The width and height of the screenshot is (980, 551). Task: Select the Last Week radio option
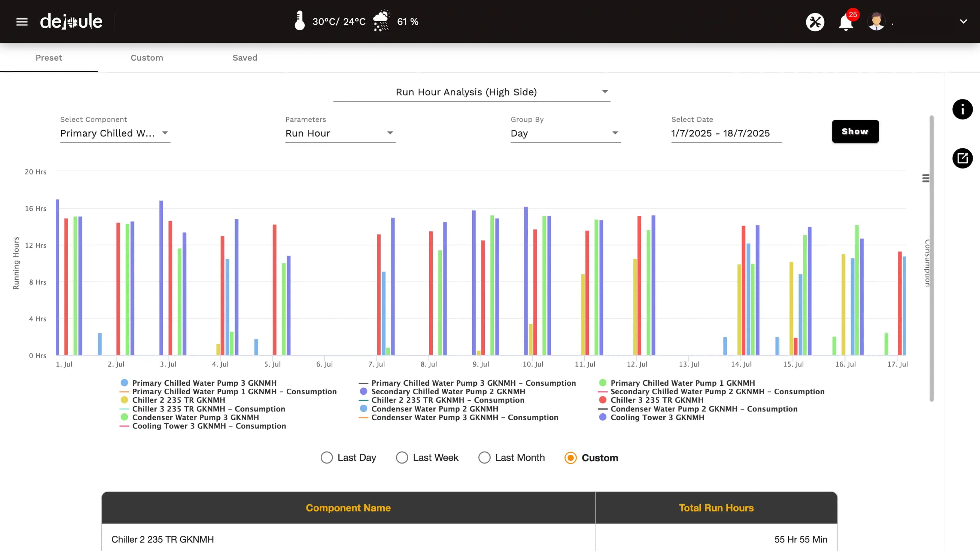pyautogui.click(x=402, y=457)
